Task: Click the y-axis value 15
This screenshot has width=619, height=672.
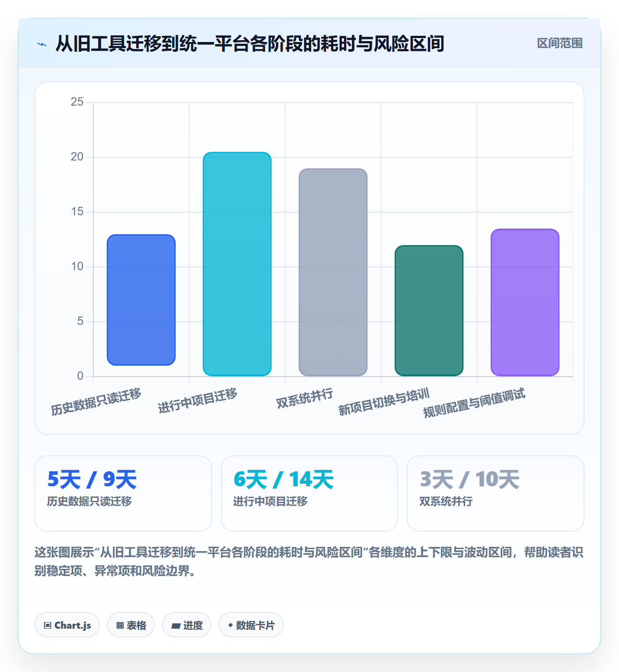Action: [77, 212]
